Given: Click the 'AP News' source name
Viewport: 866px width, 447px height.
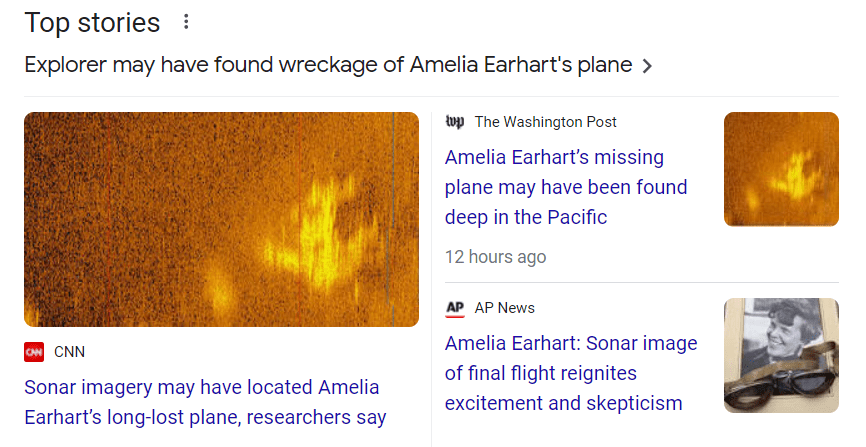Looking at the screenshot, I should 504,308.
